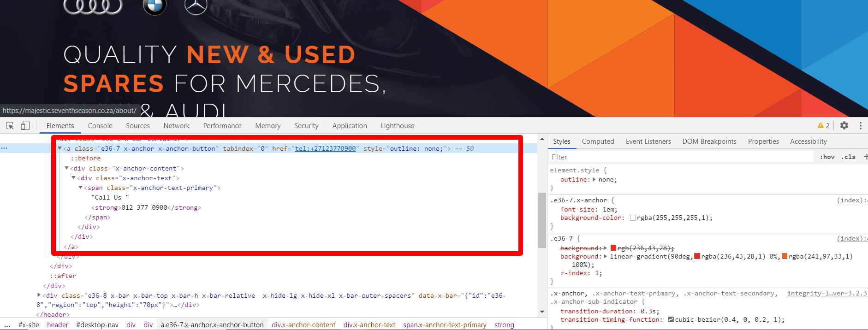
Task: Open the Sources tab
Action: [x=138, y=126]
